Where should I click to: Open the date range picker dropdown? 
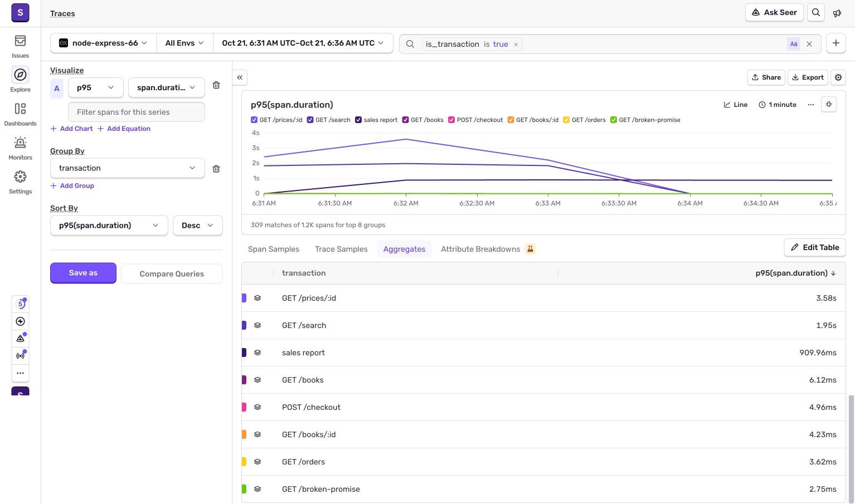(x=303, y=43)
